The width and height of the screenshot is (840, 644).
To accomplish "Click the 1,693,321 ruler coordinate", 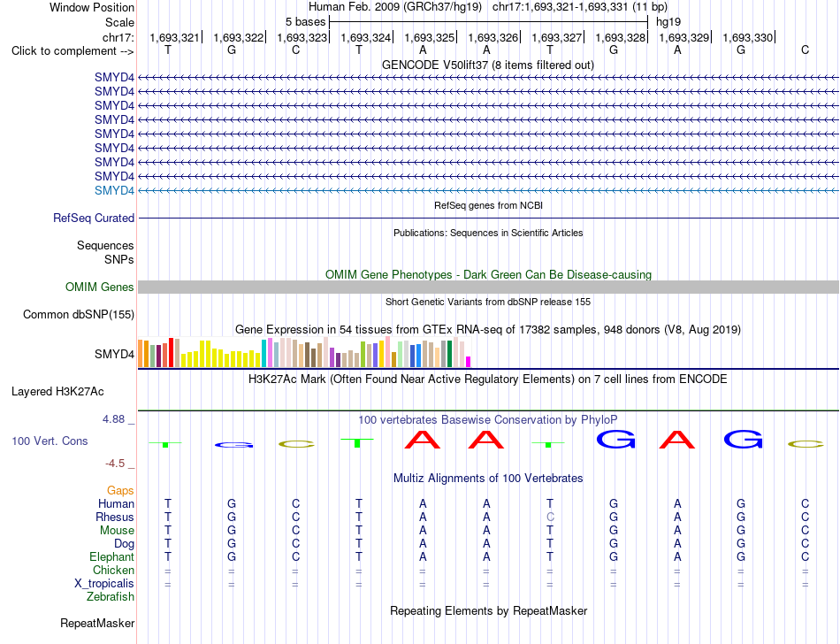I will 174,37.
